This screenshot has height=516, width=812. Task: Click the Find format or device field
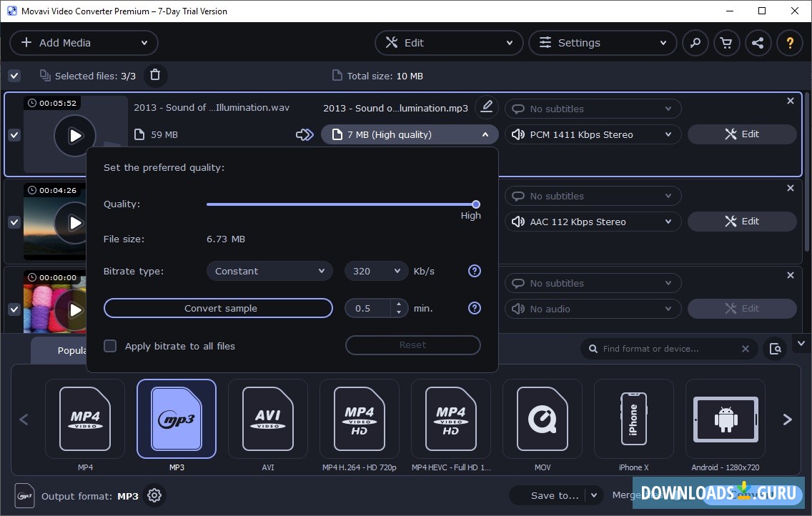(668, 349)
